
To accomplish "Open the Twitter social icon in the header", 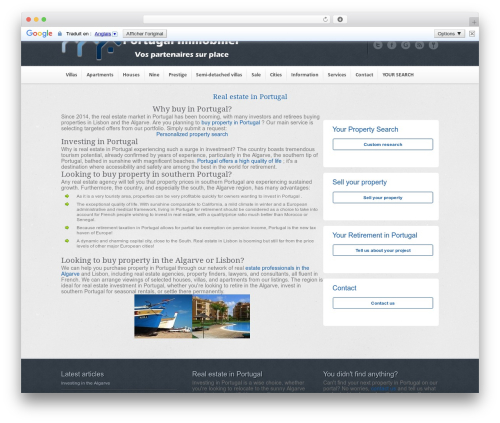I will click(x=378, y=45).
